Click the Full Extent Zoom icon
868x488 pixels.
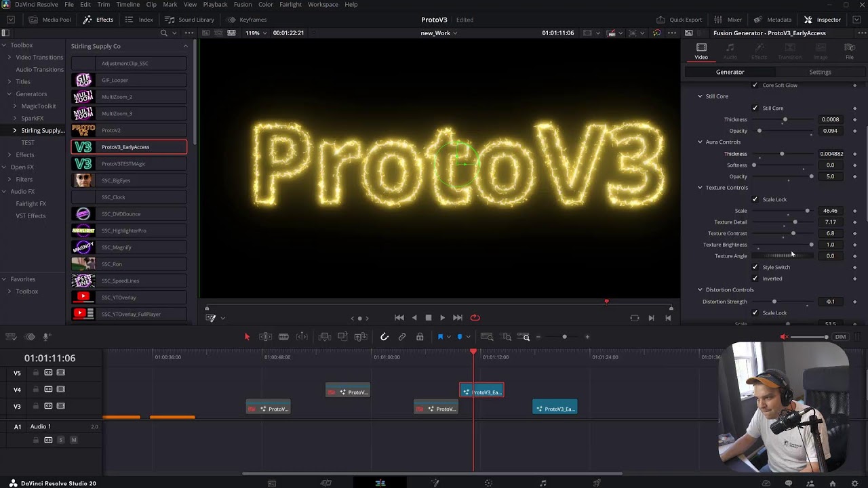[x=487, y=337]
